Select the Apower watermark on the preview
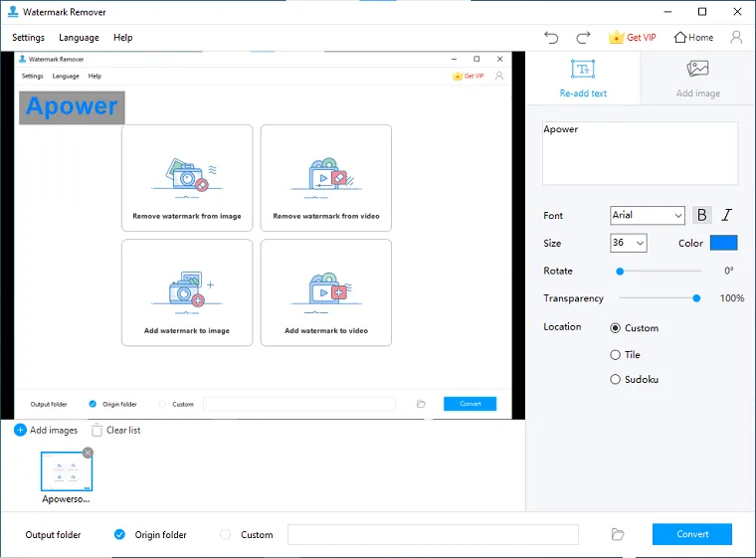756x558 pixels. 72,107
